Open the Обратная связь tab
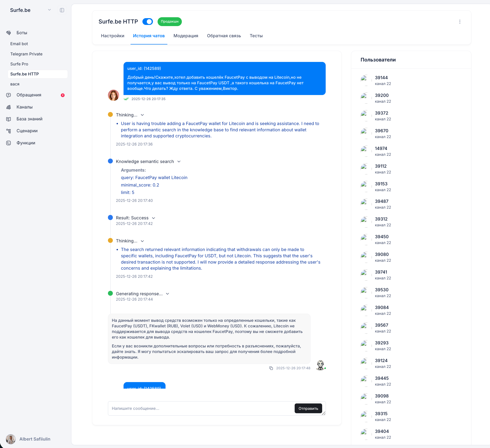Screen dimensions: 490x448 224,36
